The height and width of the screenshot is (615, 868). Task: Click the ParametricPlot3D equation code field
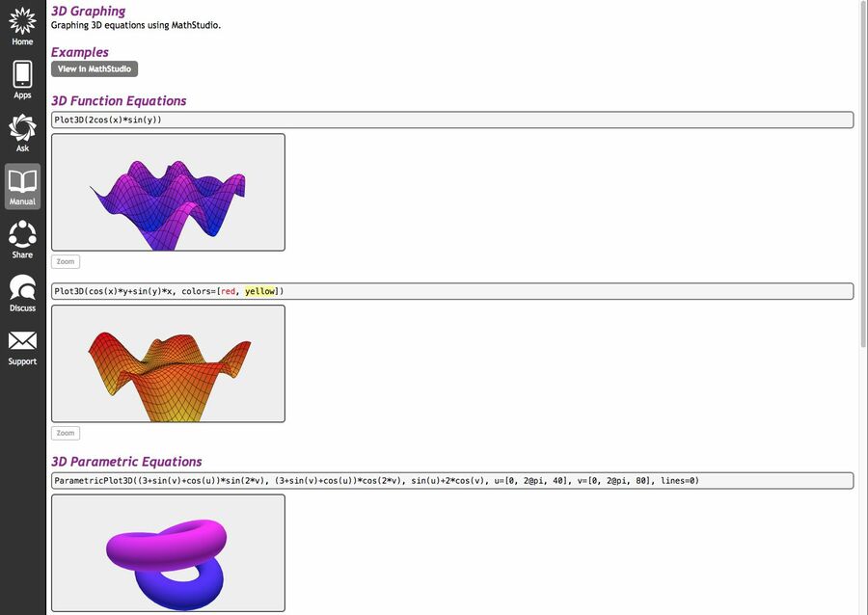(x=451, y=480)
